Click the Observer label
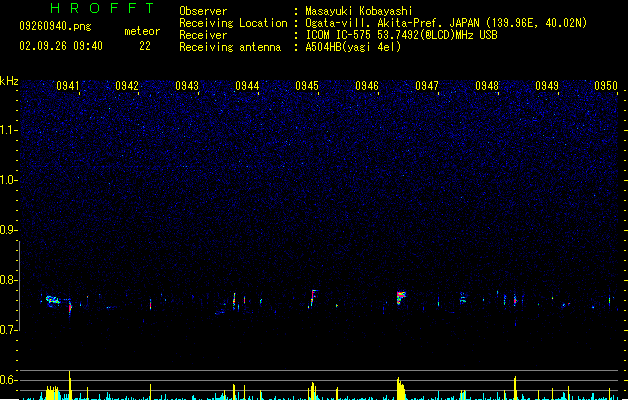 203,11
